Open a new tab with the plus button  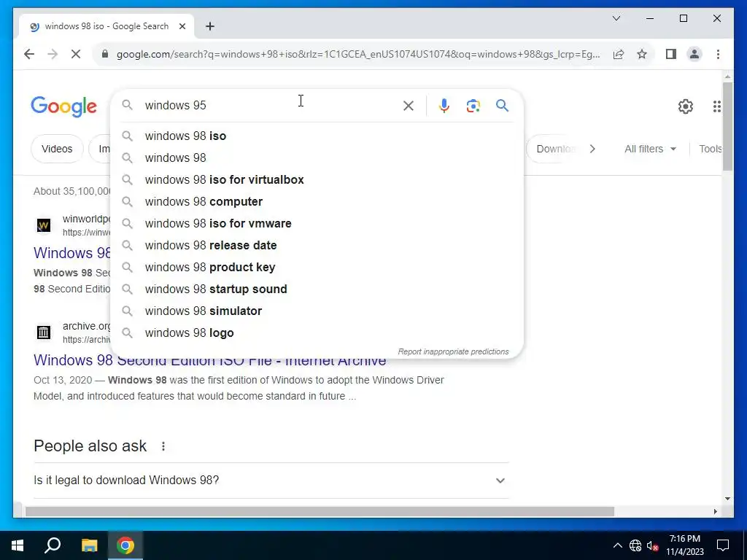tap(209, 26)
